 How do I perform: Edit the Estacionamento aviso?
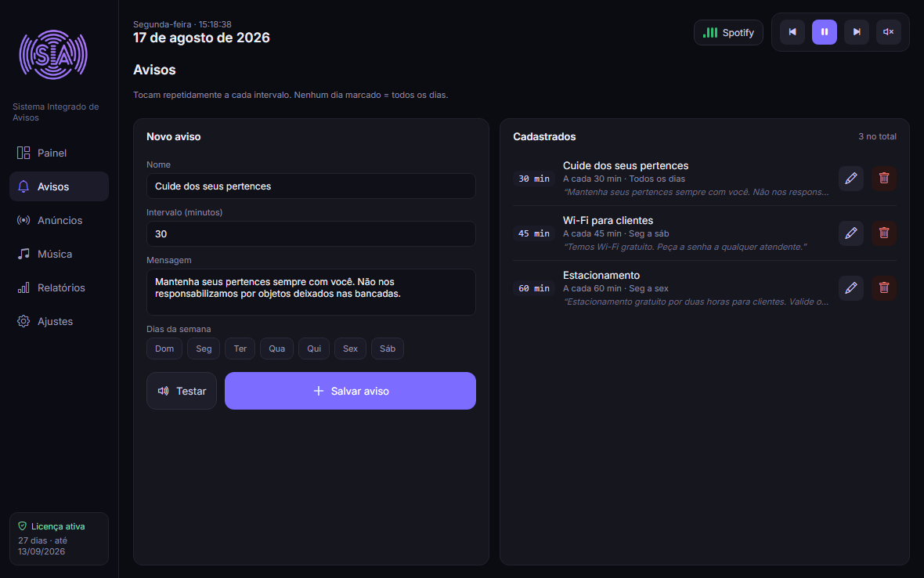851,288
